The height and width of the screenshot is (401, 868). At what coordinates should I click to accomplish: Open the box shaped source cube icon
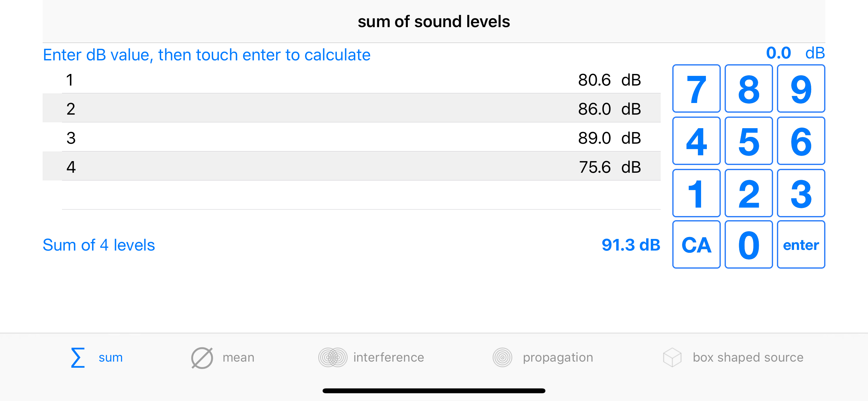click(672, 357)
